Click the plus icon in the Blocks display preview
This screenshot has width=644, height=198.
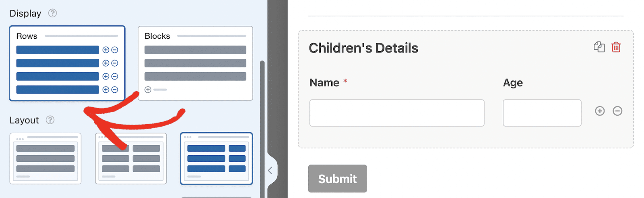coord(148,90)
